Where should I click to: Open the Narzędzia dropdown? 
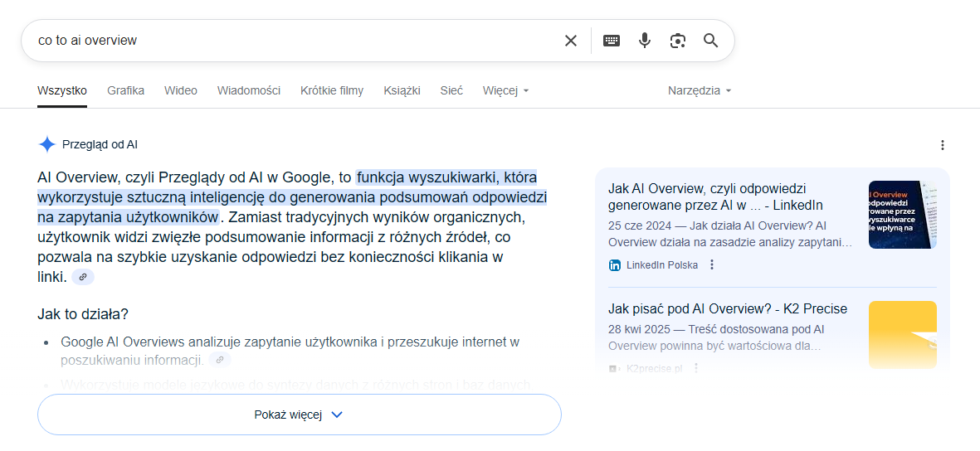pyautogui.click(x=700, y=90)
